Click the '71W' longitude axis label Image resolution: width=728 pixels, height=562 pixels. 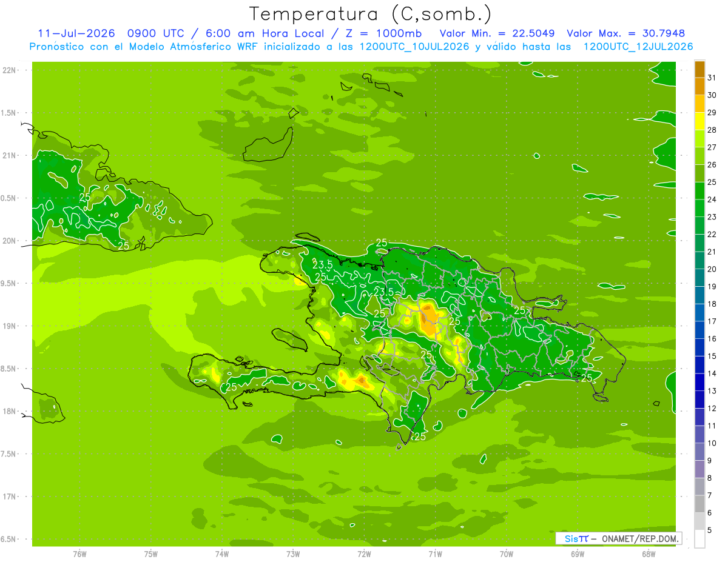tap(435, 554)
